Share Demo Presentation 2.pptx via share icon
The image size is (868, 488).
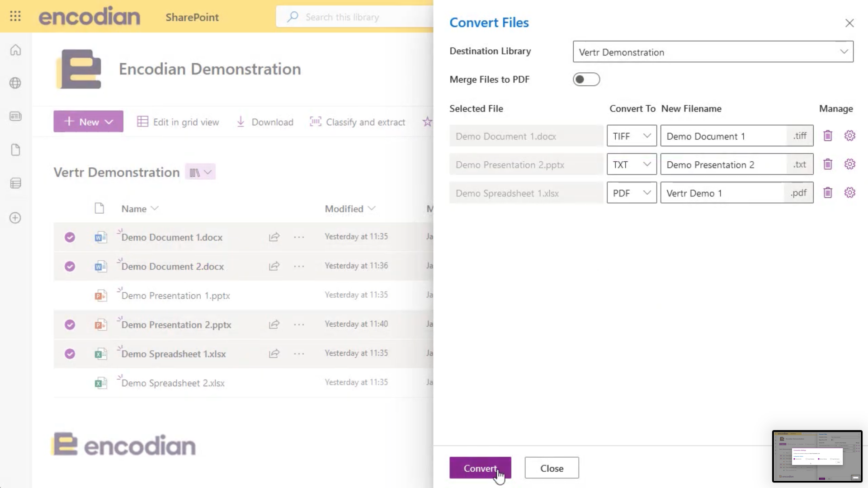point(274,324)
